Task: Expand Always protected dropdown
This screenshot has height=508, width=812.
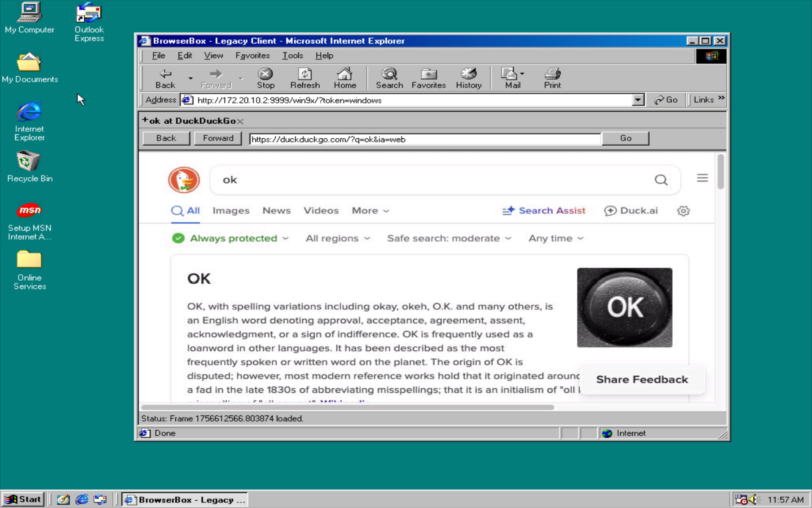Action: pos(230,238)
